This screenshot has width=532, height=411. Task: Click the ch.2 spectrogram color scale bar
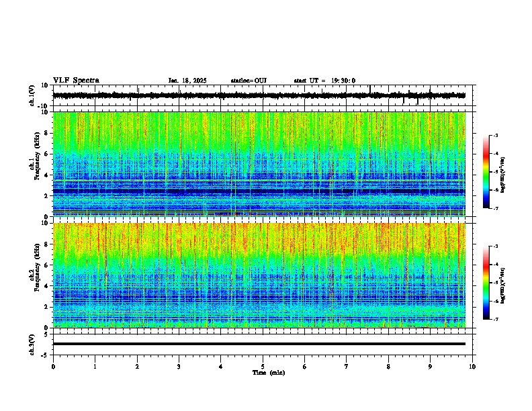[486, 283]
